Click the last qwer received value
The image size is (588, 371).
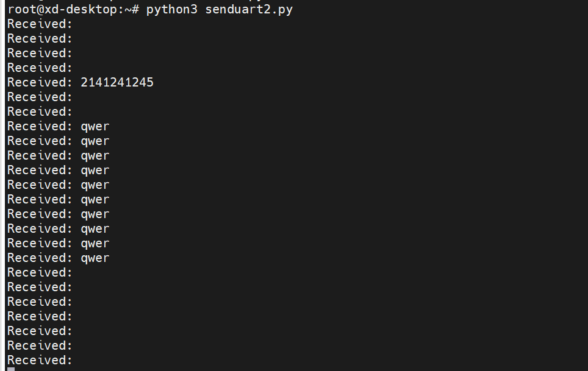(x=95, y=258)
